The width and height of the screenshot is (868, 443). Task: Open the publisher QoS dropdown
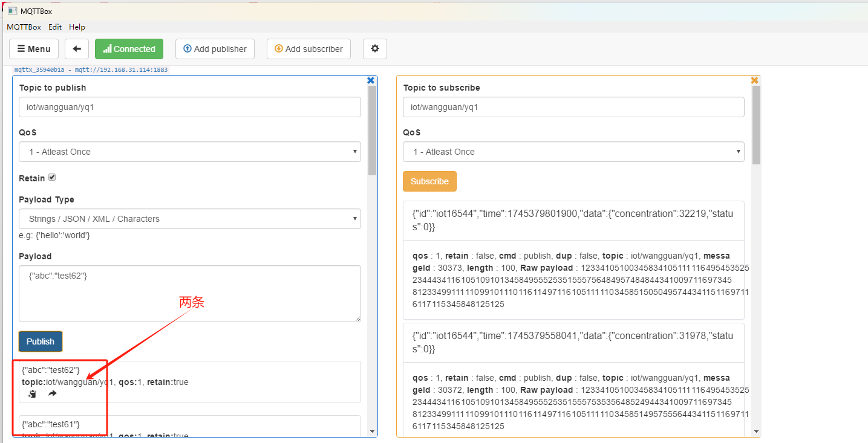point(190,152)
